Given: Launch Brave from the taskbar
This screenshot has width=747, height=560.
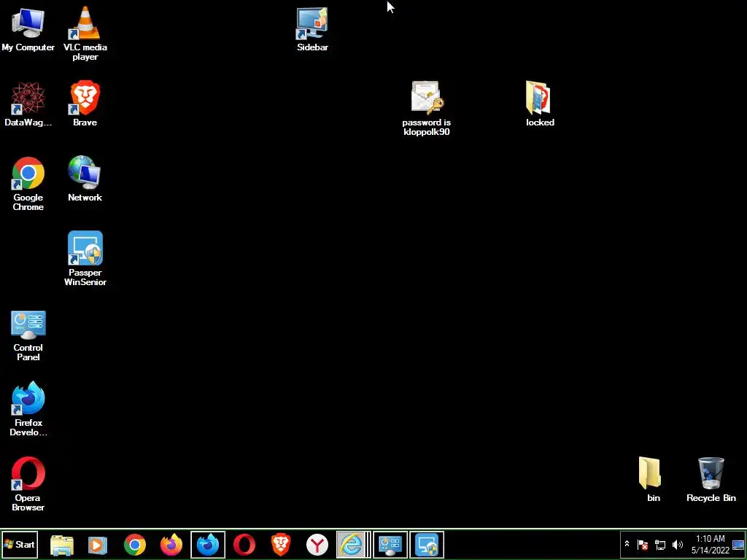Looking at the screenshot, I should tap(281, 545).
